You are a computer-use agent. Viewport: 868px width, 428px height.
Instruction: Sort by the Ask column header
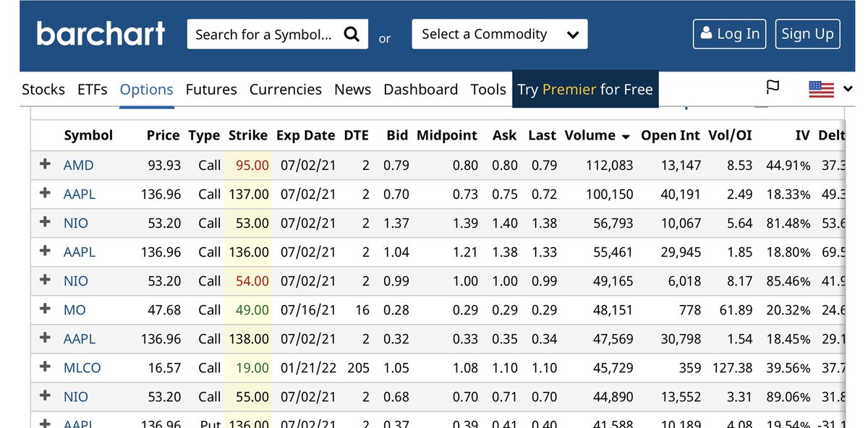[505, 135]
